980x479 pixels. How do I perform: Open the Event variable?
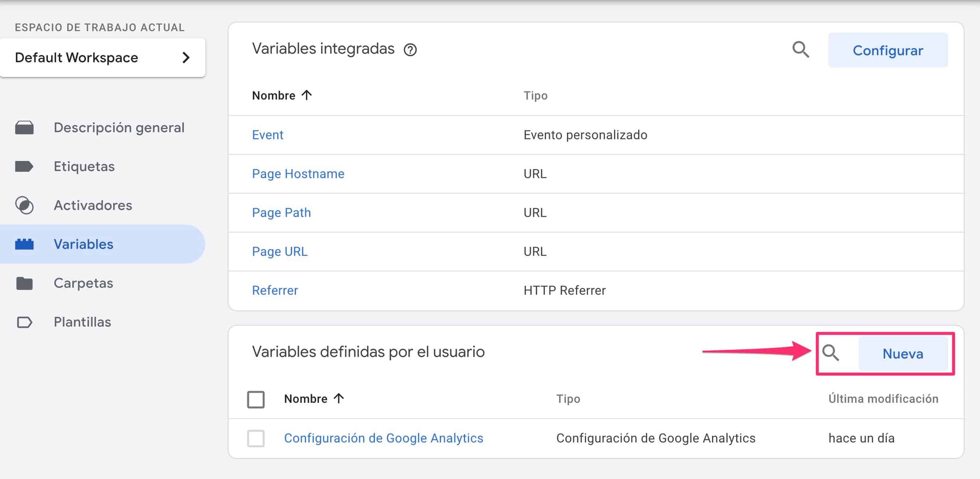point(267,135)
